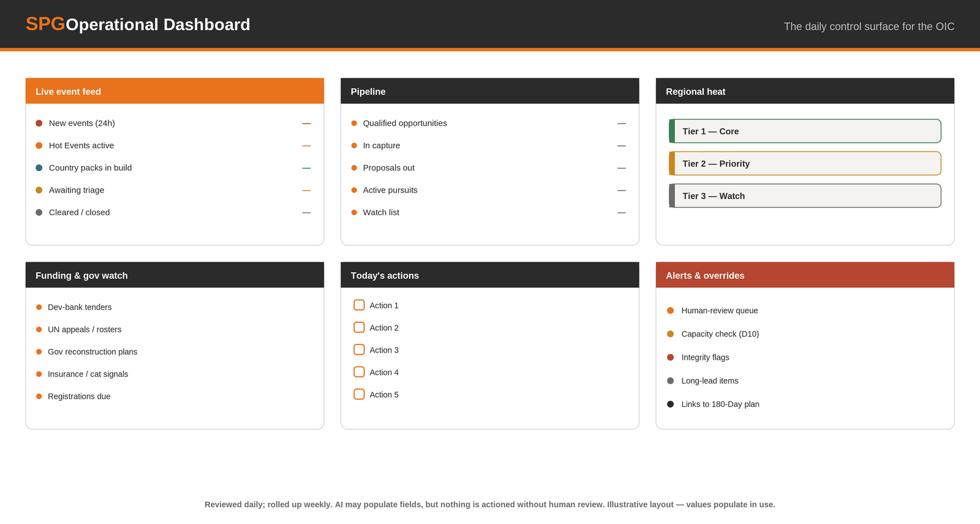
Task: Click the Reviewed daily footer note
Action: 490,504
